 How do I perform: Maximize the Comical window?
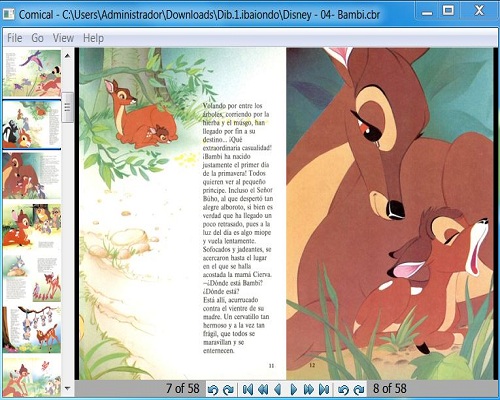click(x=448, y=11)
